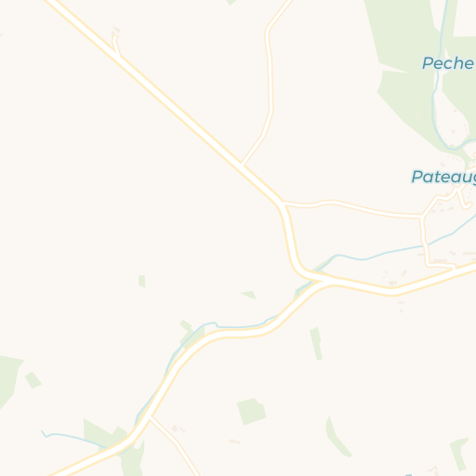The width and height of the screenshot is (476, 476).
Task: Click the stream running through forest below Peche
Action: [437, 93]
